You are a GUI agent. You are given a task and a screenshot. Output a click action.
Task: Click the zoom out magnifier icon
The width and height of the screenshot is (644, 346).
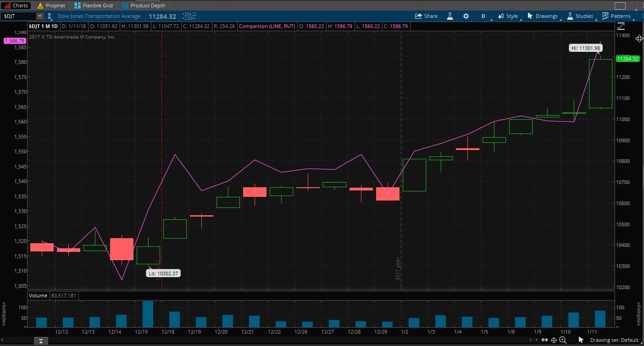click(572, 340)
